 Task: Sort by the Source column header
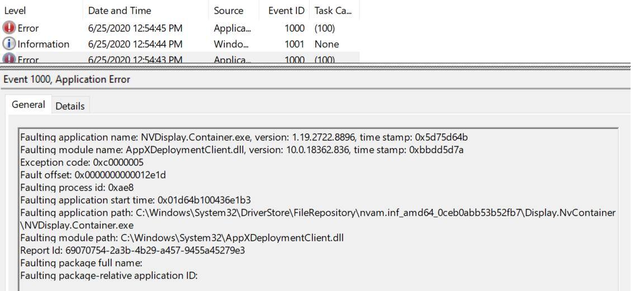coord(229,11)
